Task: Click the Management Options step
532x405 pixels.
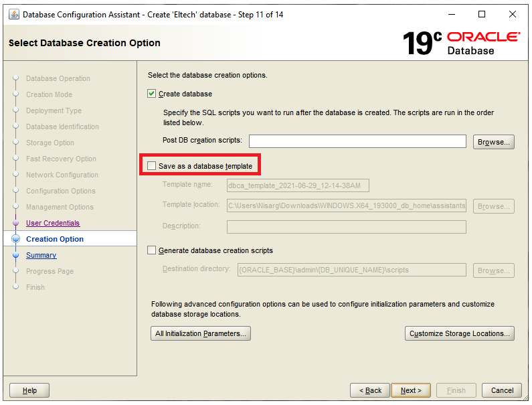Action: [x=60, y=207]
